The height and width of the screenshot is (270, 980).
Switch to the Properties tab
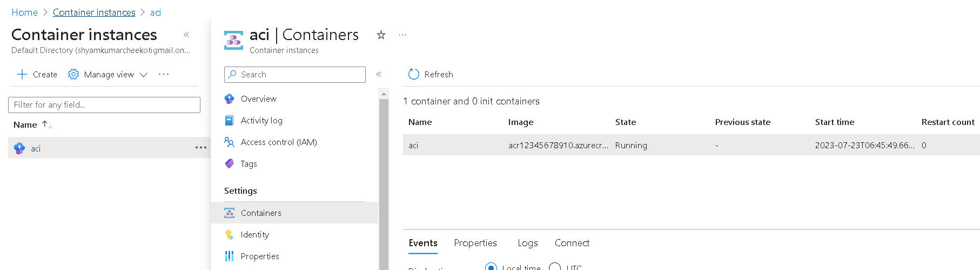(475, 243)
